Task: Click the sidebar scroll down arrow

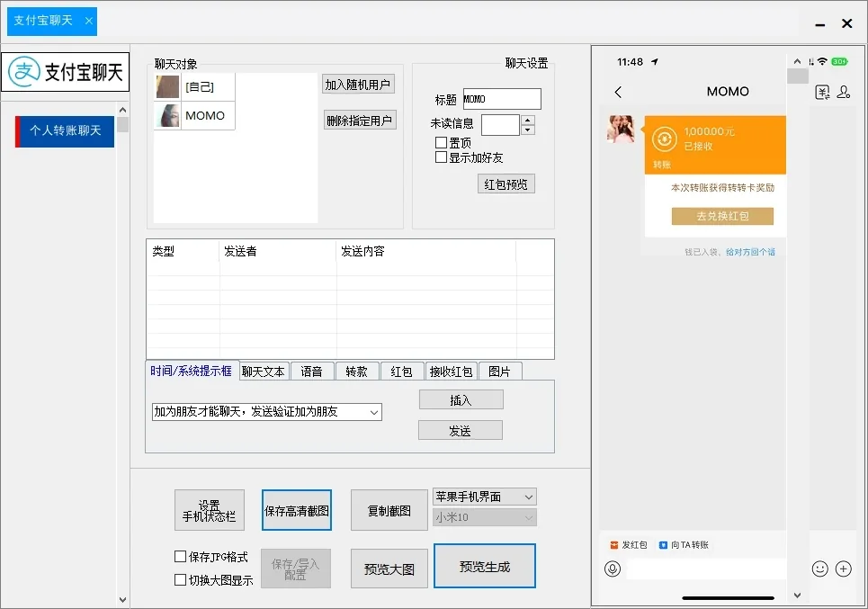Action: click(123, 600)
